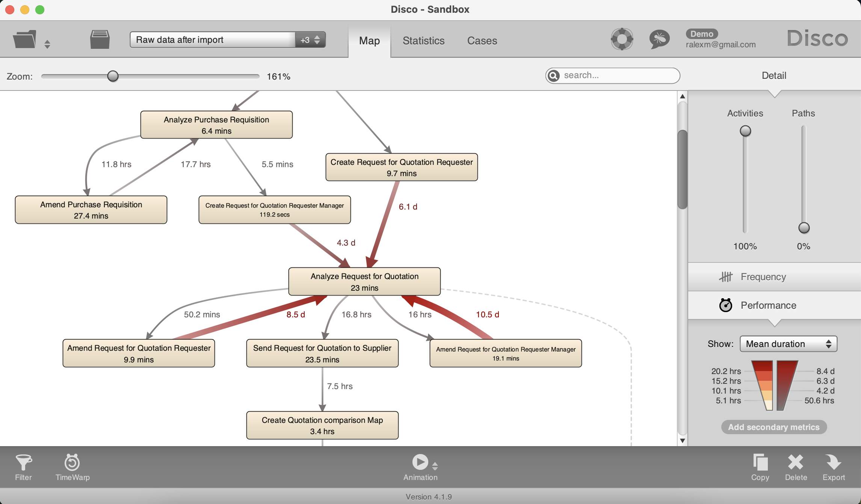Click the bug feedback speech bubble icon
This screenshot has height=504, width=861.
(x=659, y=39)
